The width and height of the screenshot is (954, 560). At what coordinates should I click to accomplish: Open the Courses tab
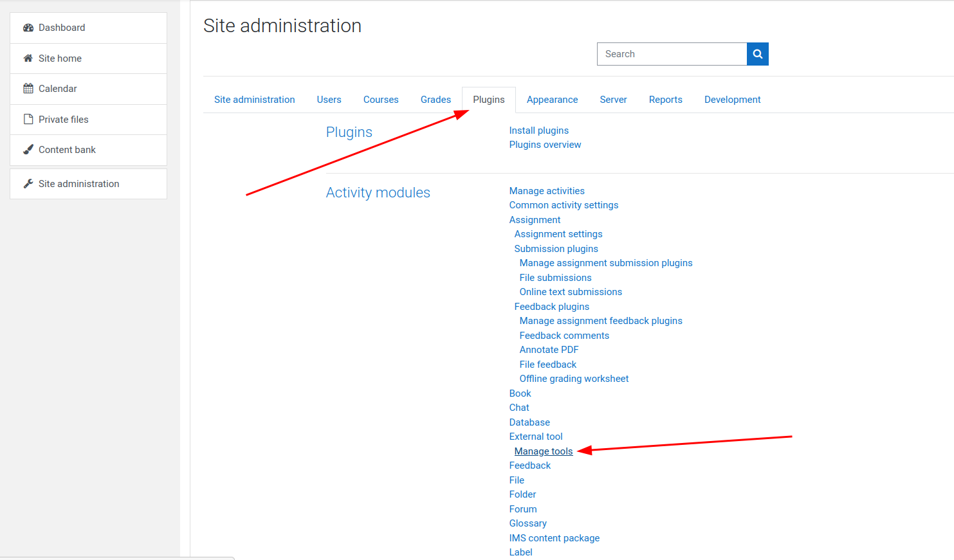pos(381,100)
